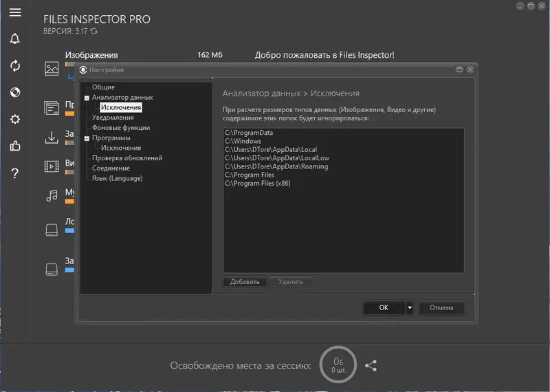The width and height of the screenshot is (550, 392).
Task: Close the settings dialog window
Action: [470, 69]
